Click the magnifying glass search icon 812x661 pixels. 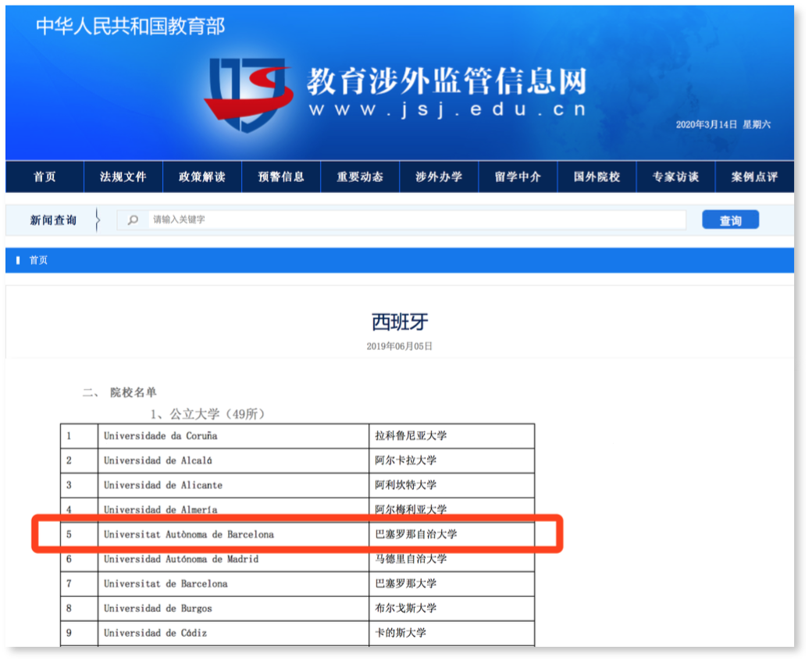click(x=131, y=220)
